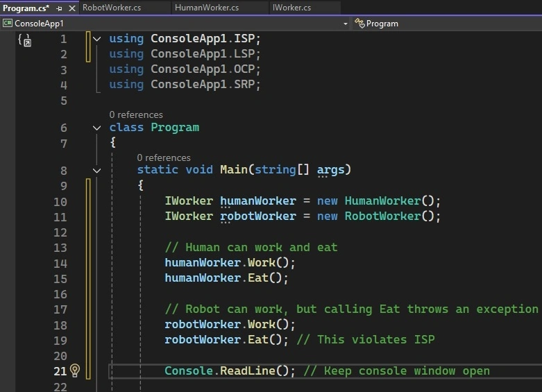Click 'using ConsoleApp1.ISP' line
This screenshot has width=542, height=392.
[x=185, y=39]
